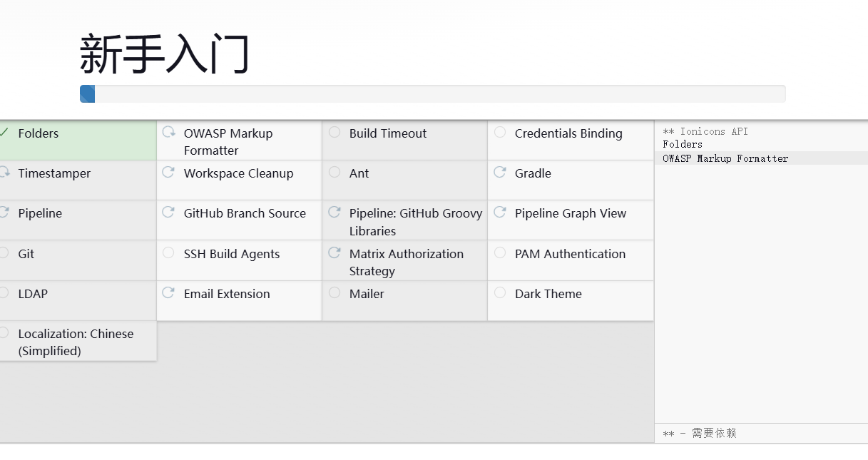Click the Localization: Chinese (Simplified) plugin

[77, 341]
